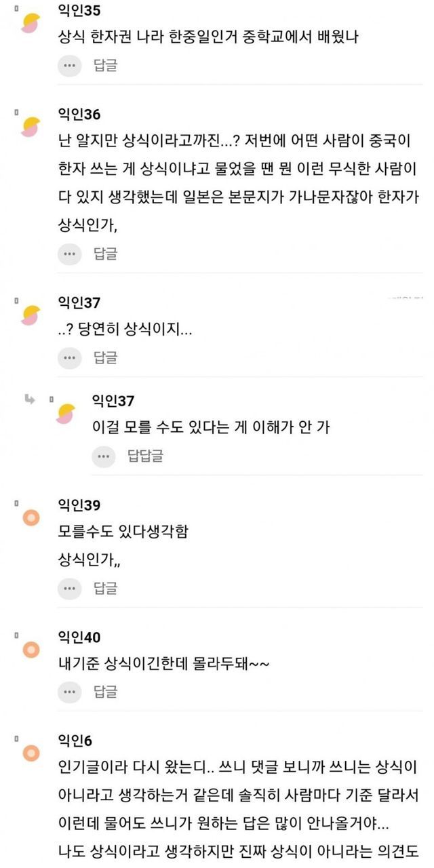Screen dimensions: 434x868
Task: Click 답글 reply link under 익인35's comment
Action: 105,66
